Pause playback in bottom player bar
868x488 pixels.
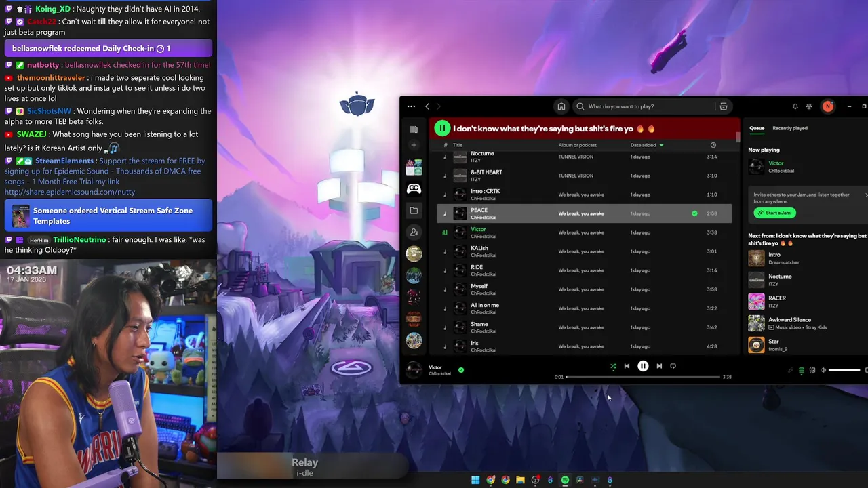tap(643, 366)
